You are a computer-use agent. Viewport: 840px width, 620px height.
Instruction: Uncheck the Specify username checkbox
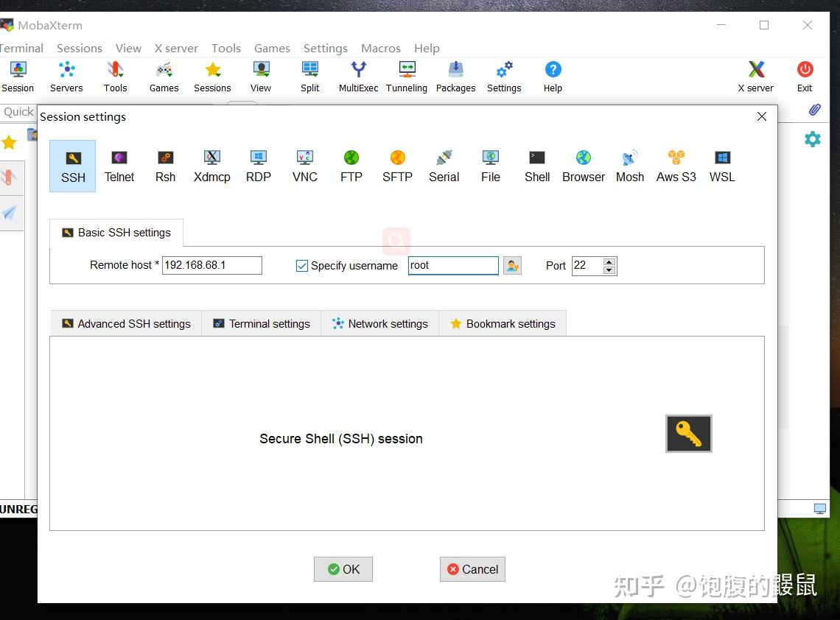pyautogui.click(x=302, y=266)
